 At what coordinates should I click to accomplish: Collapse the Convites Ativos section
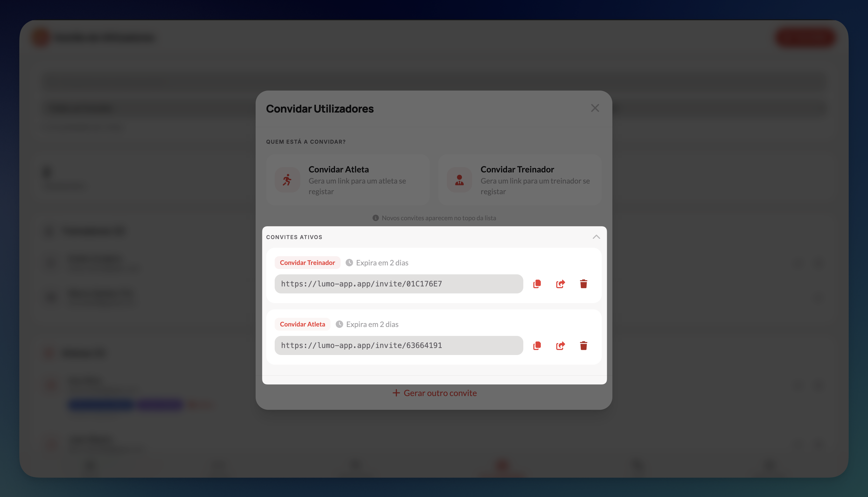[x=596, y=237]
